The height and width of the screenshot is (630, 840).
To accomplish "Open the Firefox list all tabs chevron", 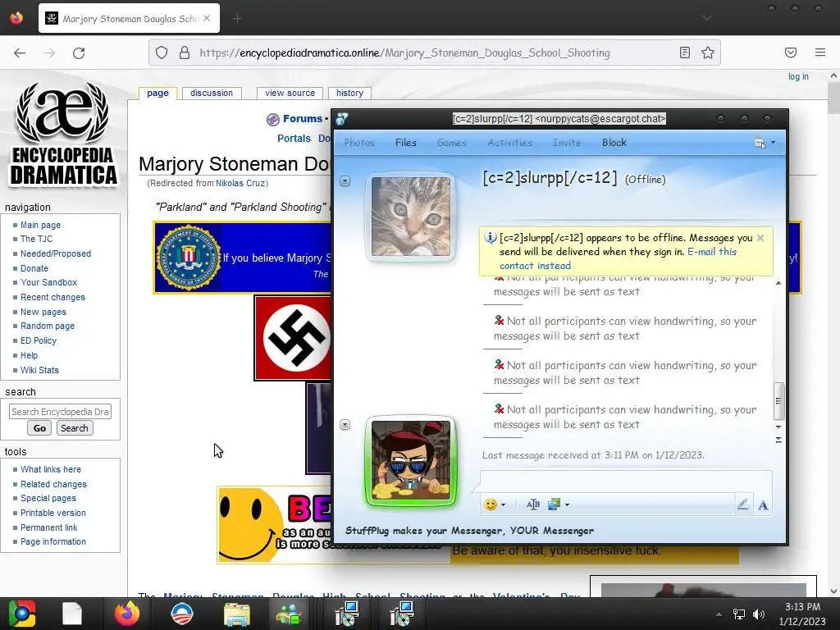I will click(707, 18).
